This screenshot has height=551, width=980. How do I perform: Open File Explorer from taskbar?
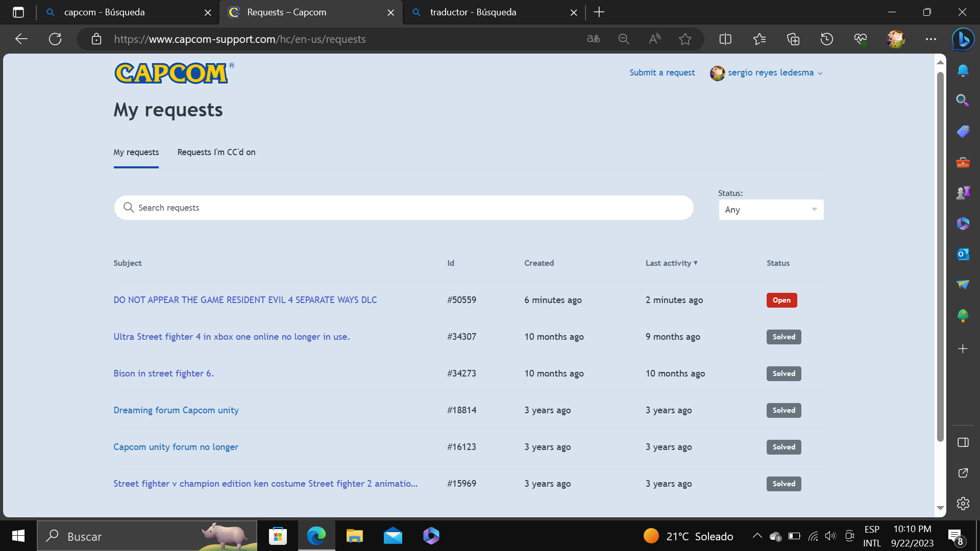[x=354, y=536]
